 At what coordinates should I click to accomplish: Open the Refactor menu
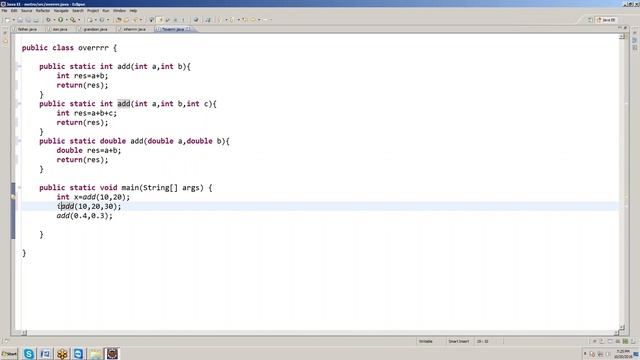43,11
